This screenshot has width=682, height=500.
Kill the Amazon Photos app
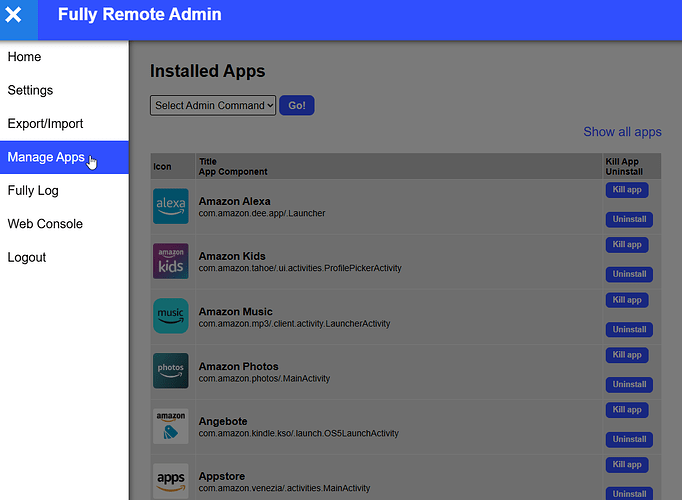(x=627, y=355)
